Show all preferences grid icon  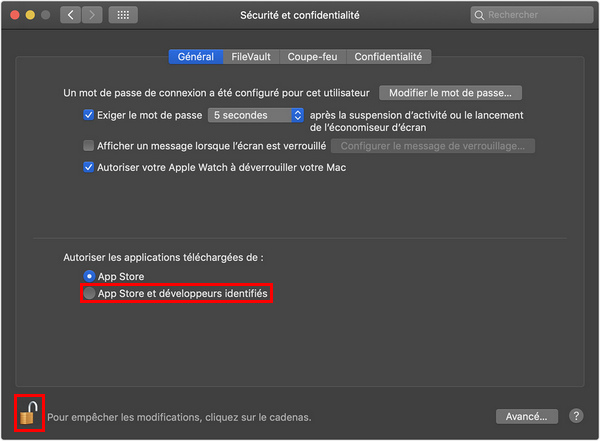pyautogui.click(x=123, y=15)
